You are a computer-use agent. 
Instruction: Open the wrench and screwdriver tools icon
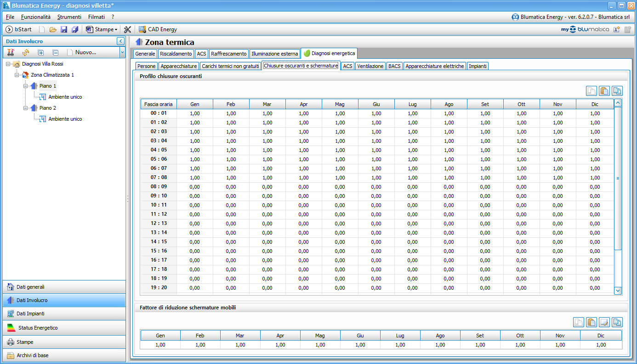128,29
